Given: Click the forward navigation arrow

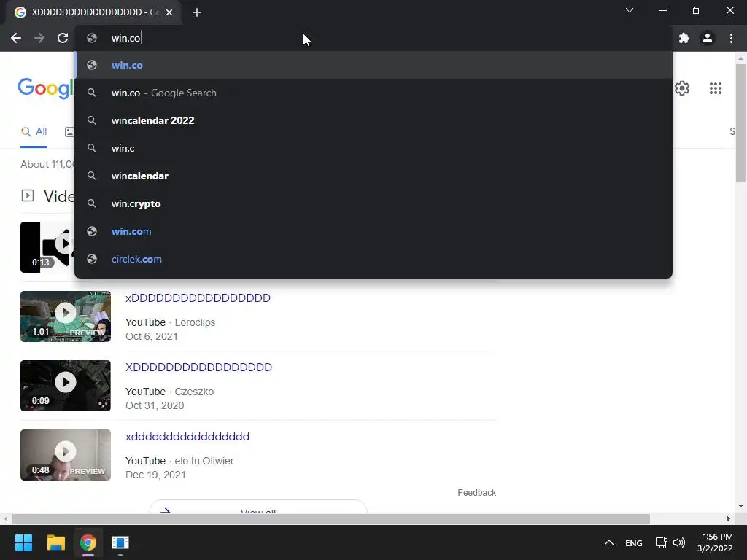Looking at the screenshot, I should point(39,38).
